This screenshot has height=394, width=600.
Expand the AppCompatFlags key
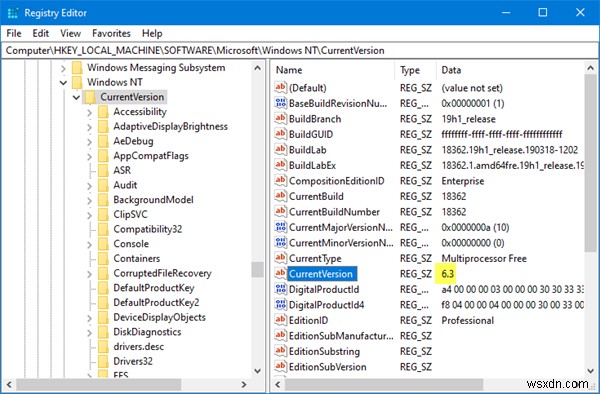(x=90, y=156)
